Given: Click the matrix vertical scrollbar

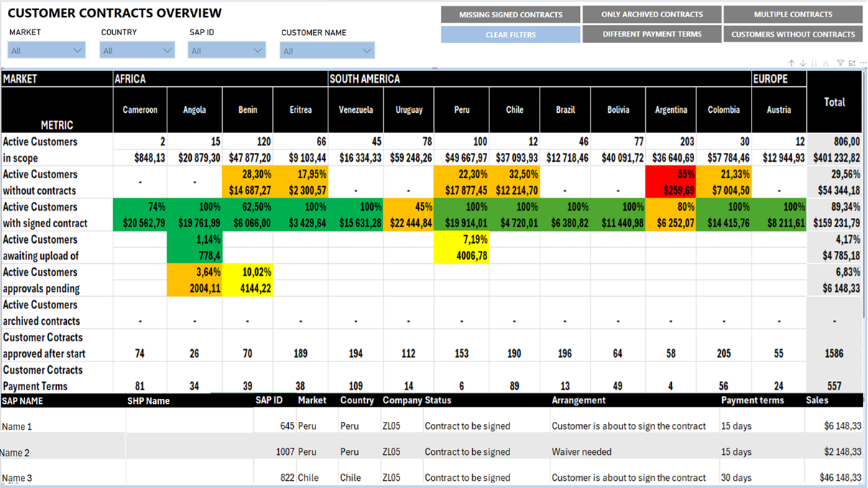Looking at the screenshot, I should point(864,216).
